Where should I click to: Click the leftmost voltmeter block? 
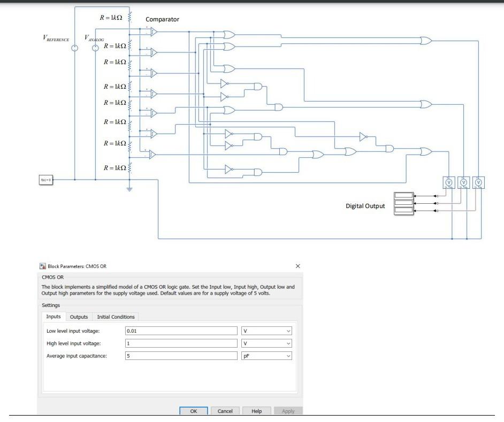tap(448, 182)
